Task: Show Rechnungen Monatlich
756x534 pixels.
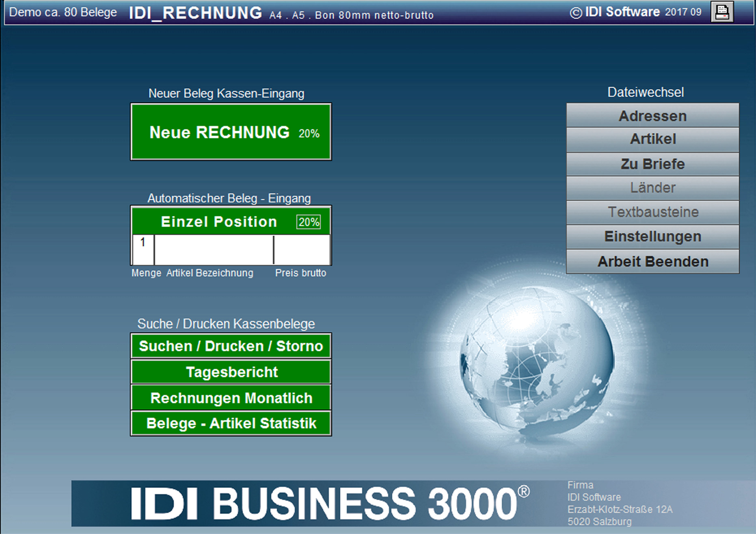Action: coord(231,397)
